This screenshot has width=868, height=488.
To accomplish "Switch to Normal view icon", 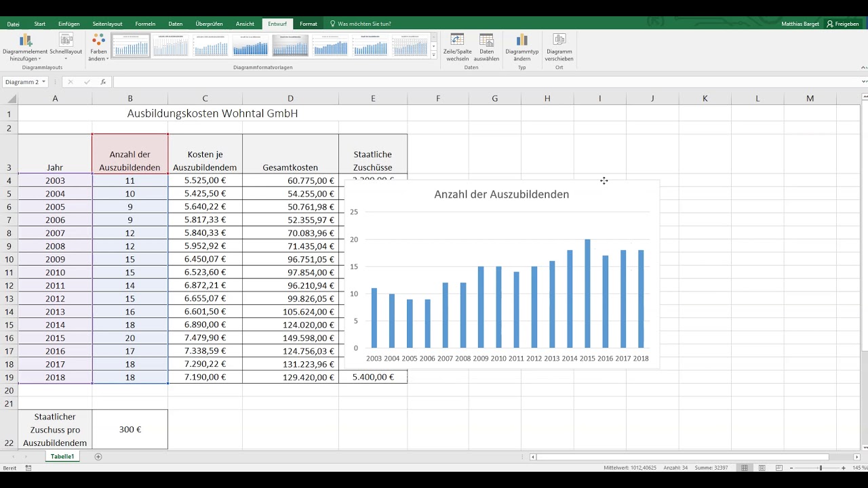I will (x=745, y=468).
